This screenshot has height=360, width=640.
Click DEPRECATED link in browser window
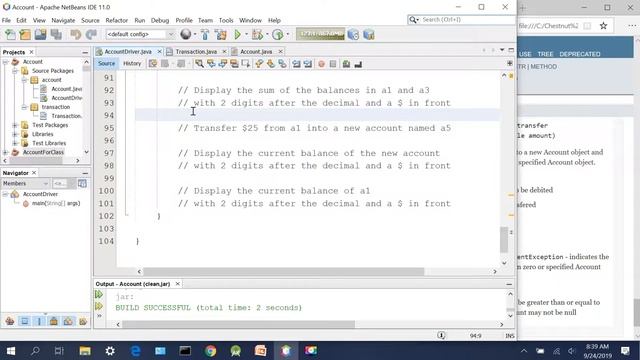click(580, 54)
